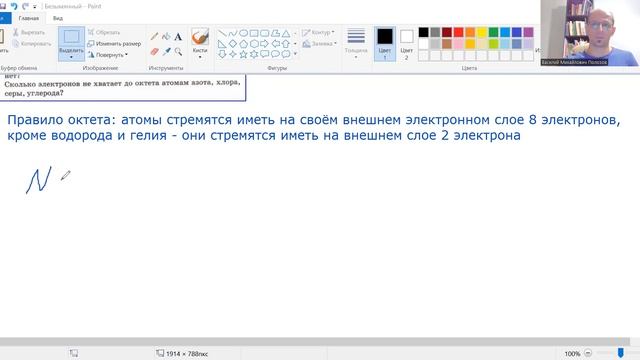
Task: Select the Magnifier tool
Action: tap(178, 51)
